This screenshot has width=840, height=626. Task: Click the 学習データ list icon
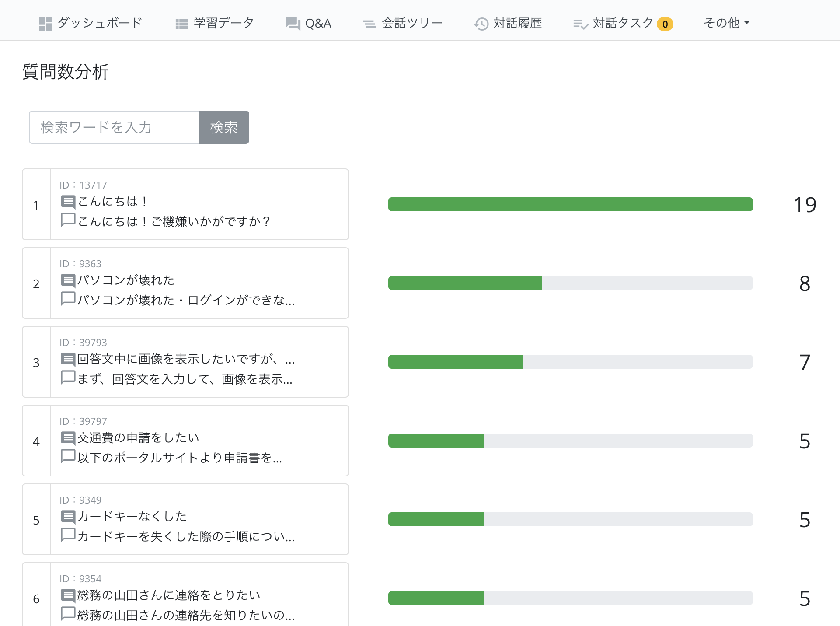181,24
